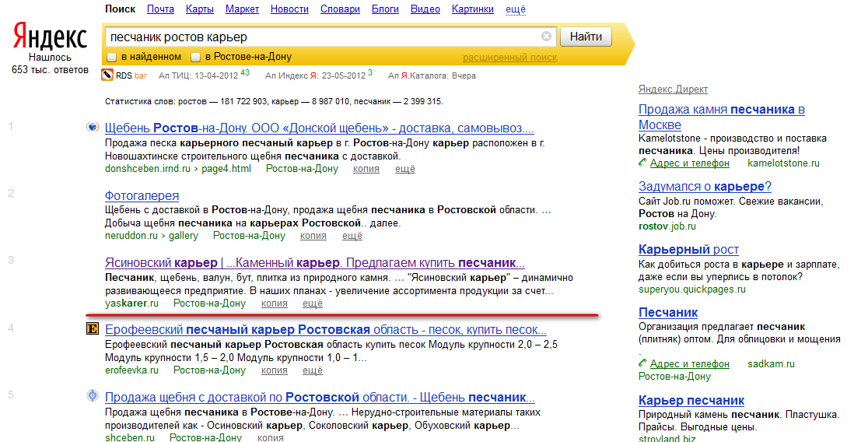Open cached копия of donshceben.irnd.ru result
This screenshot has height=442, width=868.
click(x=366, y=169)
